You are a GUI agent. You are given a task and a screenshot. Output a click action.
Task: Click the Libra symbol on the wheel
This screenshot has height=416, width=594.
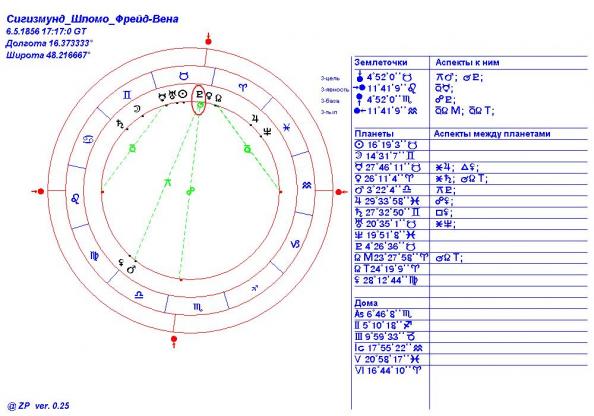click(x=139, y=294)
